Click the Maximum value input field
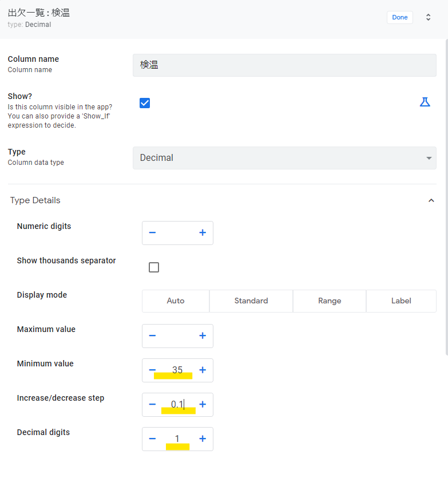 tap(177, 335)
